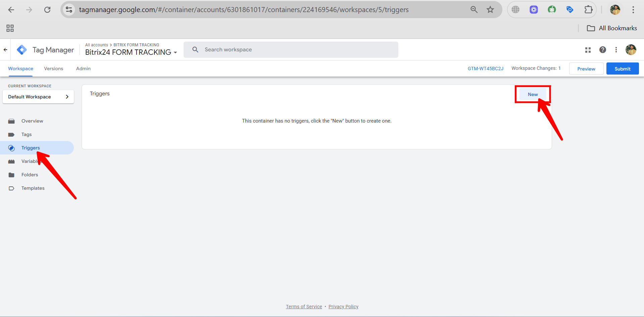Open the apps grid in bookmarks bar
Image resolution: width=644 pixels, height=317 pixels.
coord(10,28)
